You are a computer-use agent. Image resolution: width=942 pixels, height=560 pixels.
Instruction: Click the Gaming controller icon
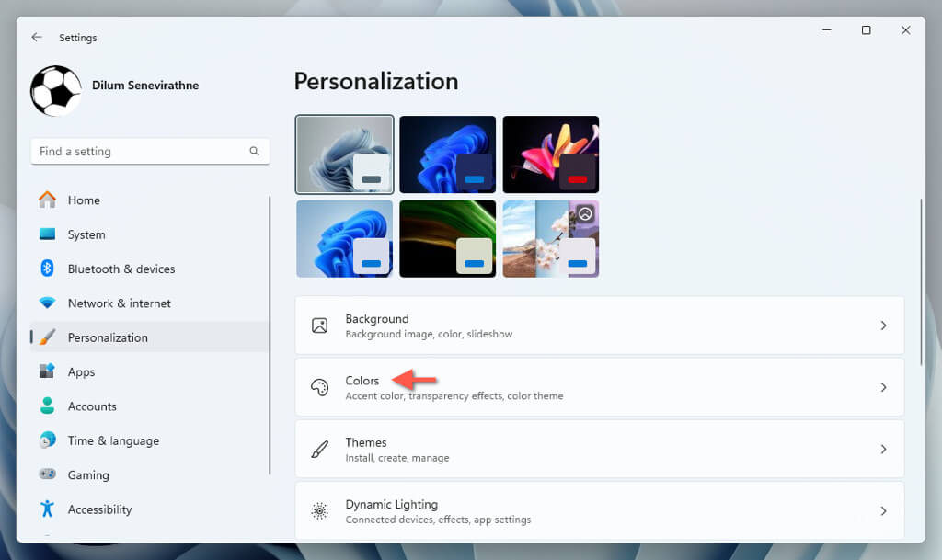click(x=47, y=474)
